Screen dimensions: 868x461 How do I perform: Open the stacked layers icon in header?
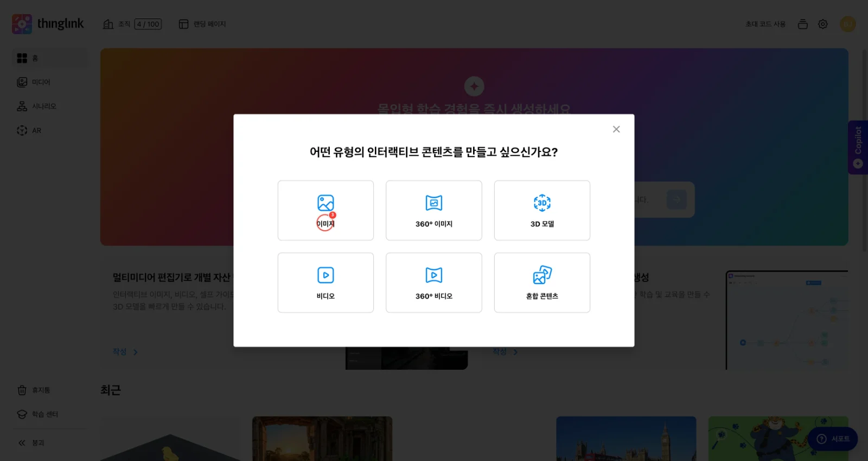coord(803,24)
